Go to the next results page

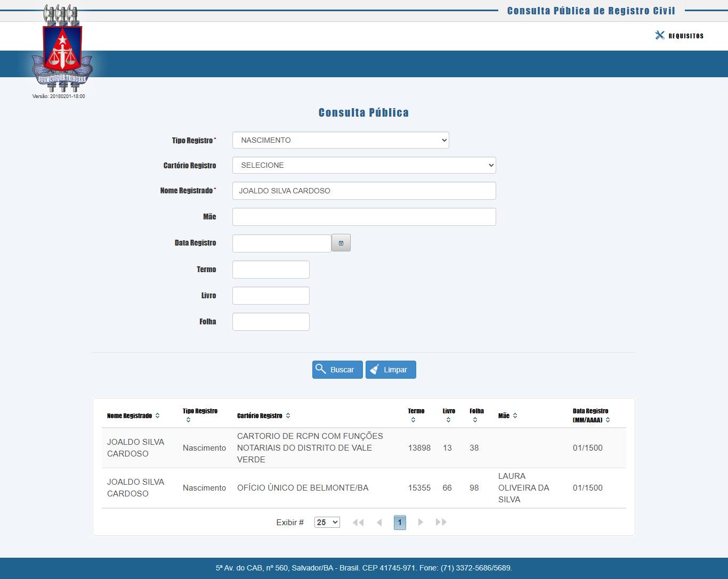420,522
